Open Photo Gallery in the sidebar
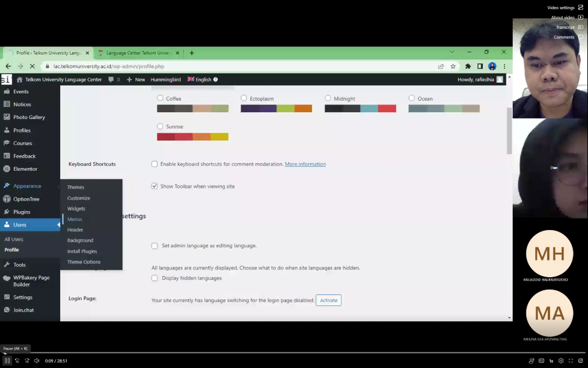 pyautogui.click(x=30, y=117)
